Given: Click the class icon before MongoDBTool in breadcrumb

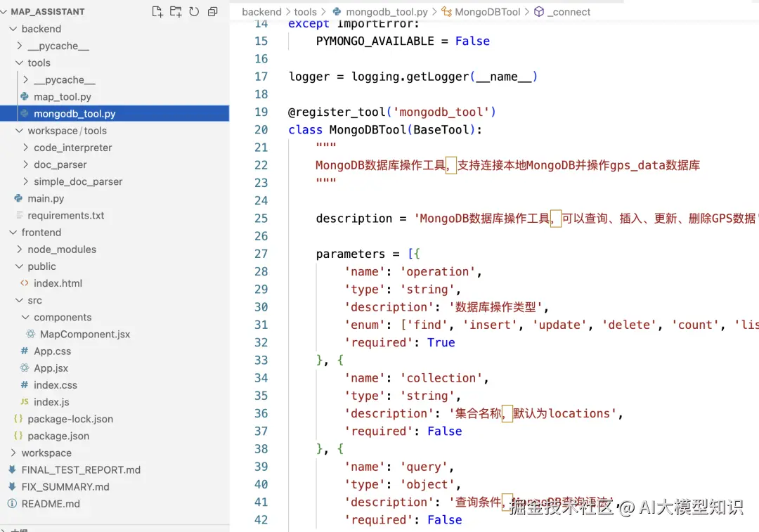Looking at the screenshot, I should click(x=446, y=12).
